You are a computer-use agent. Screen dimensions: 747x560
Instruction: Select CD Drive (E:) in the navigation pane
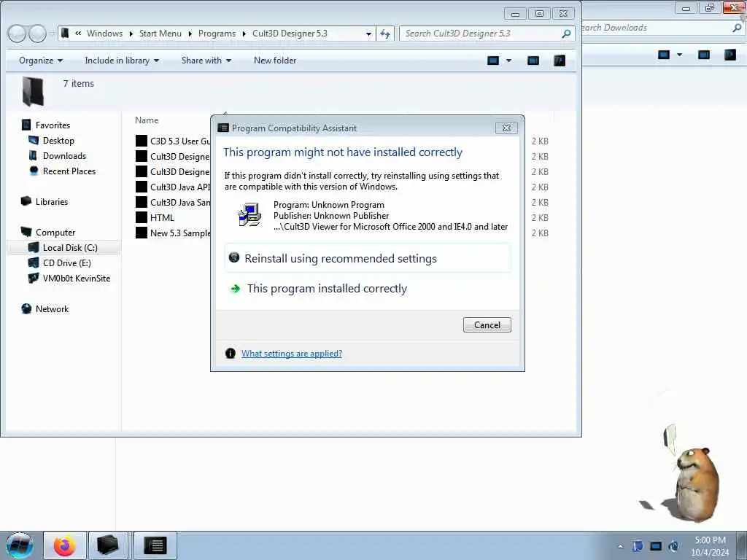tap(66, 262)
